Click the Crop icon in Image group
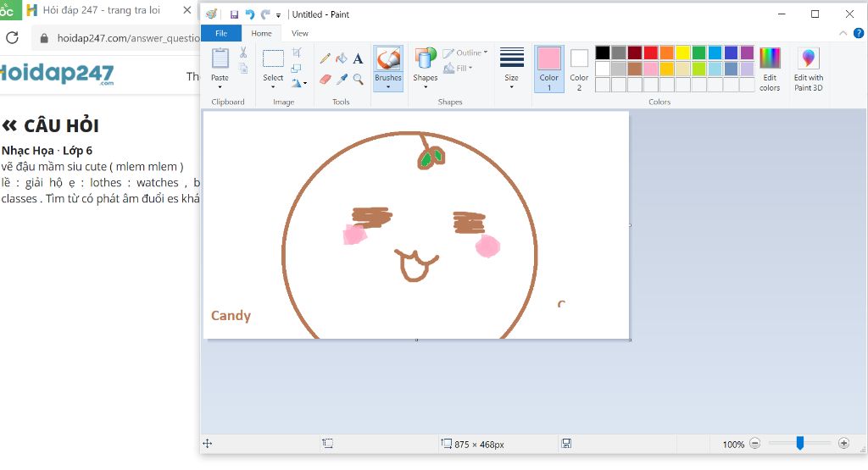The height and width of the screenshot is (470, 868). tap(297, 53)
